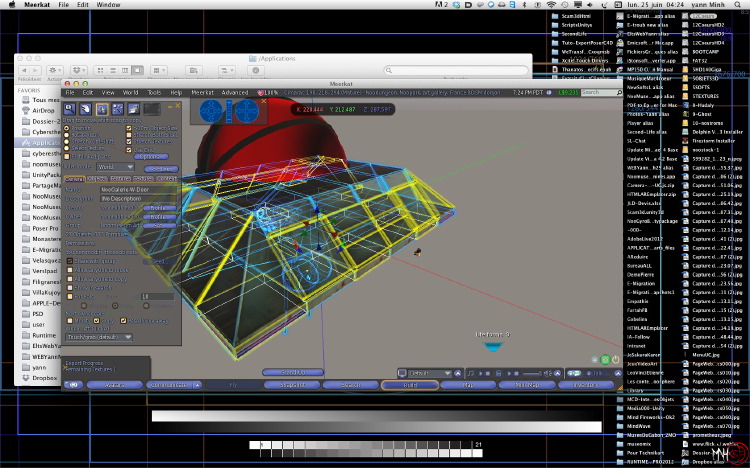Open the World menu
Screen dimensions: 750x468
click(130, 92)
